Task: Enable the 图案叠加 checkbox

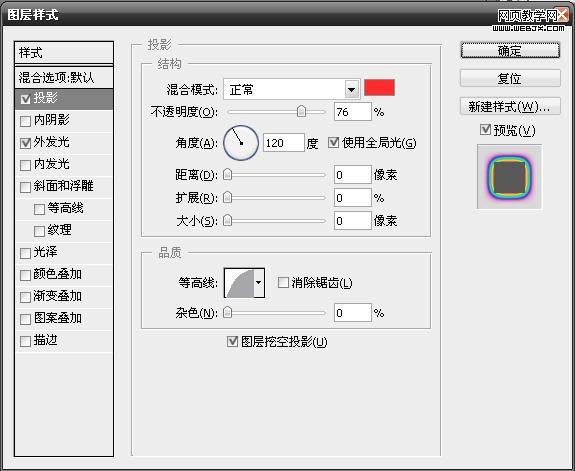Action: tap(25, 319)
